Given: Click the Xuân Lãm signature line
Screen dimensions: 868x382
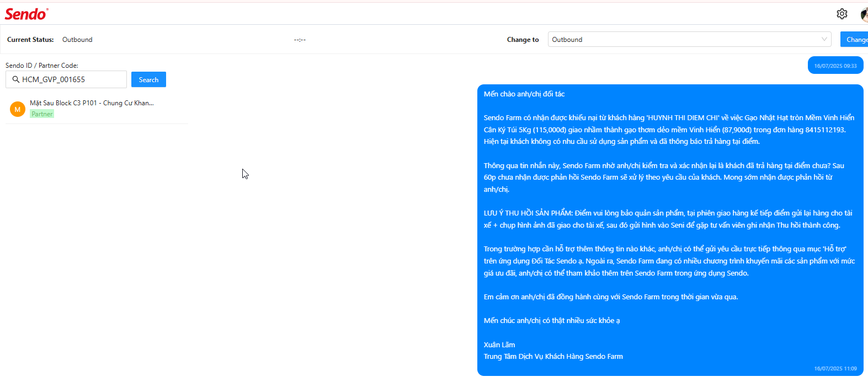Looking at the screenshot, I should (x=499, y=345).
